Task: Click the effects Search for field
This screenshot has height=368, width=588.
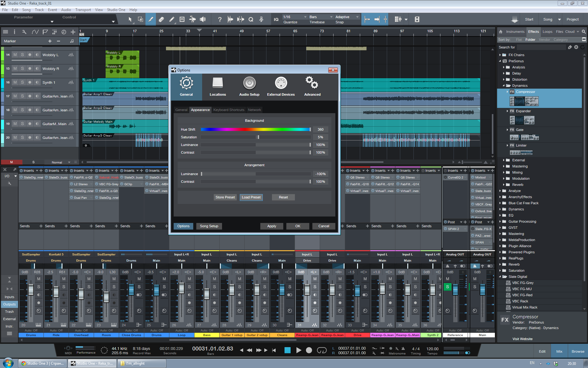Action: [541, 47]
